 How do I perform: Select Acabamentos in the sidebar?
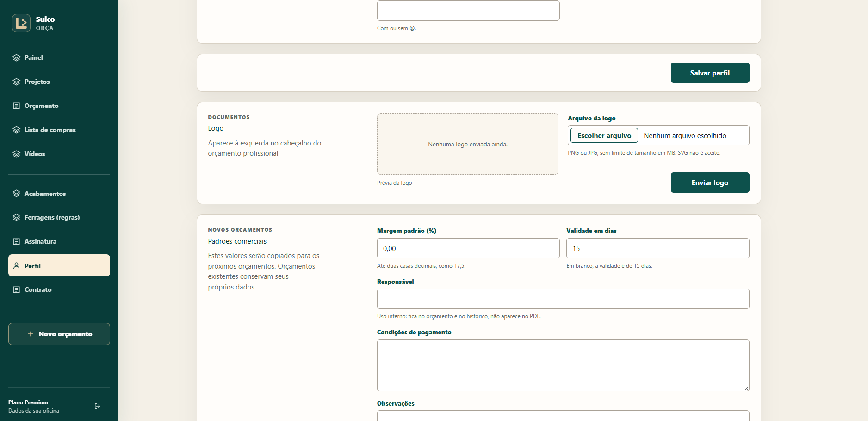click(59, 194)
